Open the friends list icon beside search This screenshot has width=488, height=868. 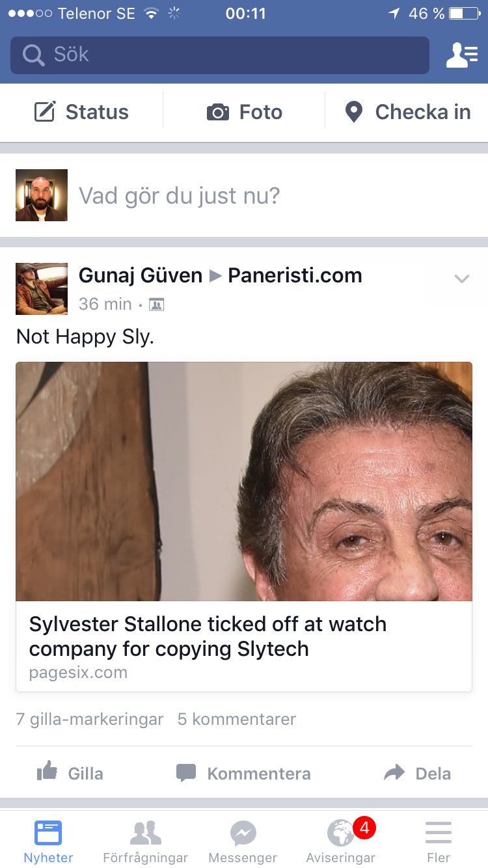(461, 55)
